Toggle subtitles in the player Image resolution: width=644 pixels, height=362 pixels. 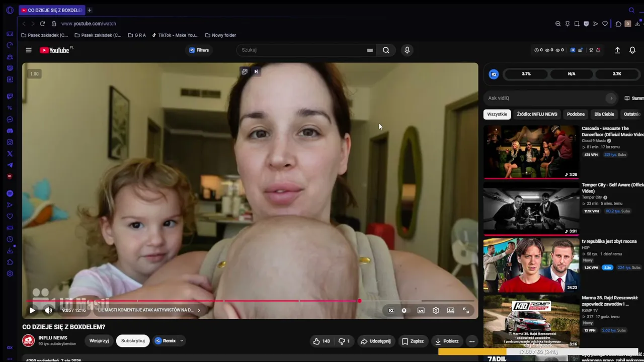(x=421, y=311)
